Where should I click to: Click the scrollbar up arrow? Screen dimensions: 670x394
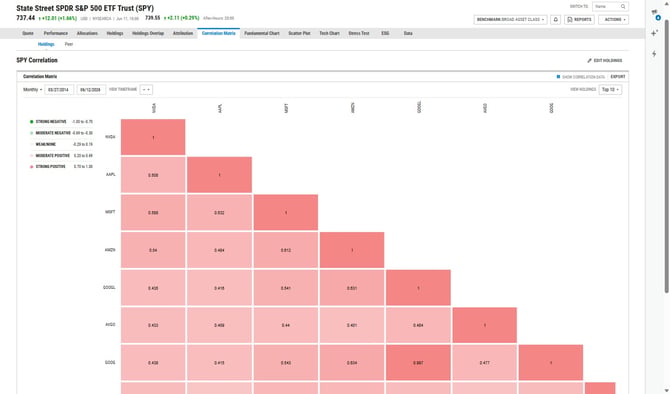(667, 3)
